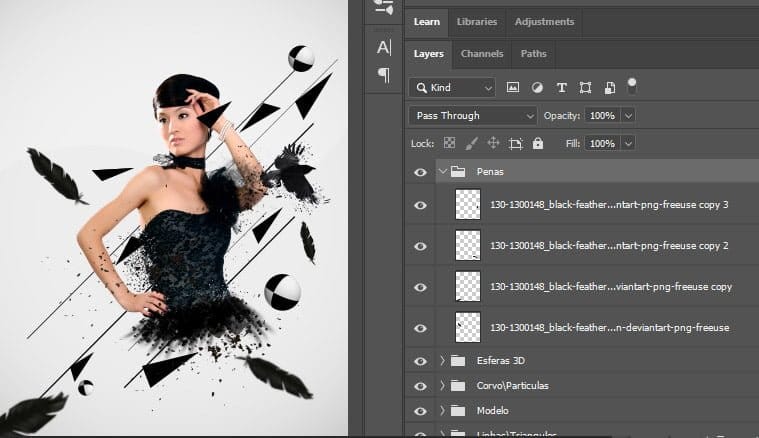Select black-feather copy 2 layer thumbnail
The width and height of the screenshot is (759, 438).
tap(468, 246)
